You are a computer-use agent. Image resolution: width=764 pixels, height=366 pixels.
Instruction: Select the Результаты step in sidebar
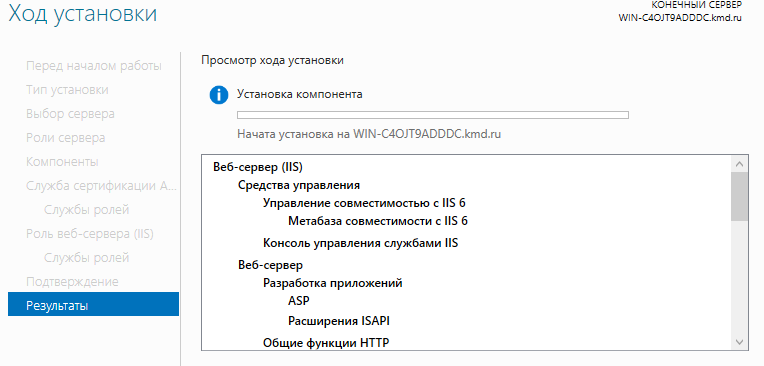point(94,306)
